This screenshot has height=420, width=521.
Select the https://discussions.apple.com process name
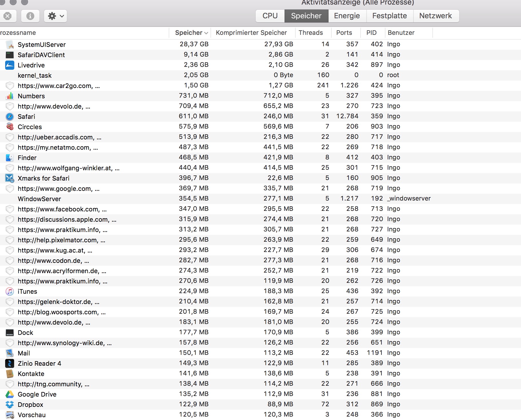point(67,219)
